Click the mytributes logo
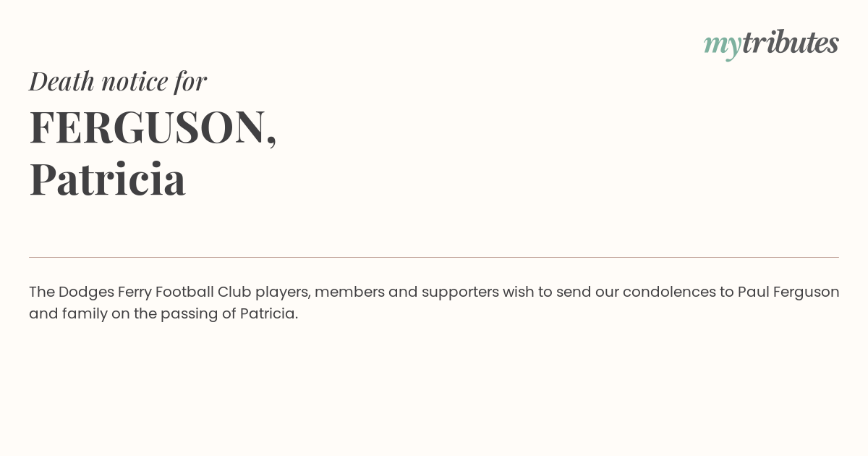Image resolution: width=868 pixels, height=456 pixels. pos(771,44)
